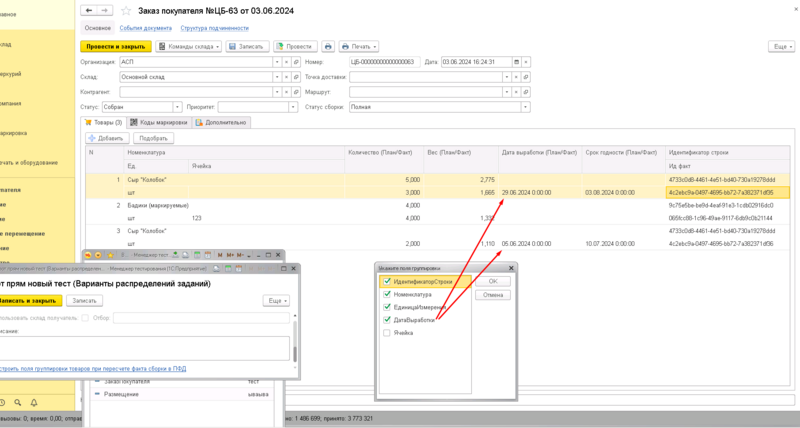The height and width of the screenshot is (428, 800).
Task: Enable the Ячейка checkbox
Action: pyautogui.click(x=387, y=333)
